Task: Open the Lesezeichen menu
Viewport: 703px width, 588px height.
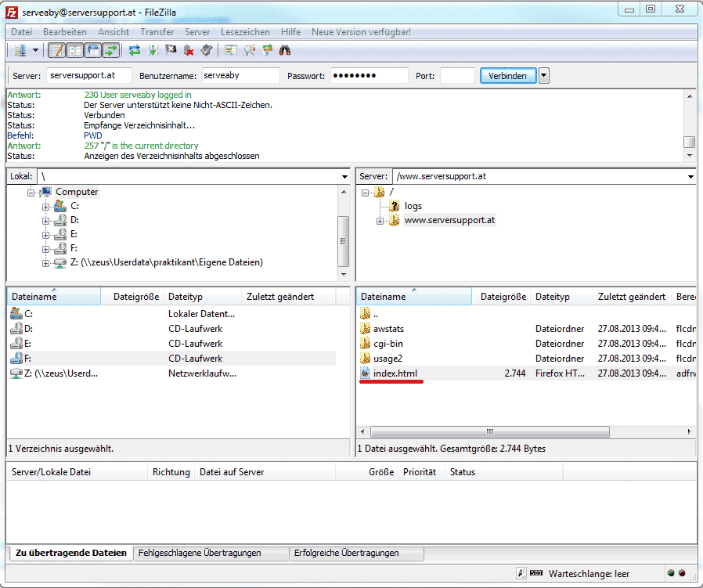Action: pyautogui.click(x=245, y=32)
